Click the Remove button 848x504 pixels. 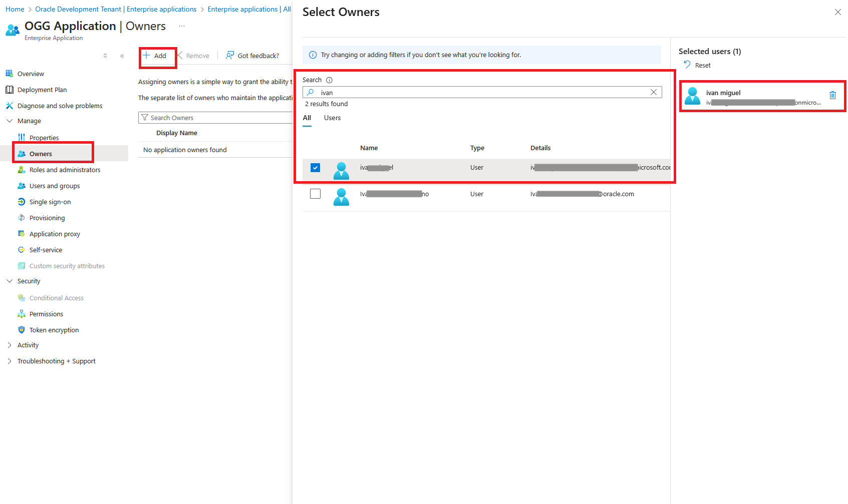tap(193, 56)
